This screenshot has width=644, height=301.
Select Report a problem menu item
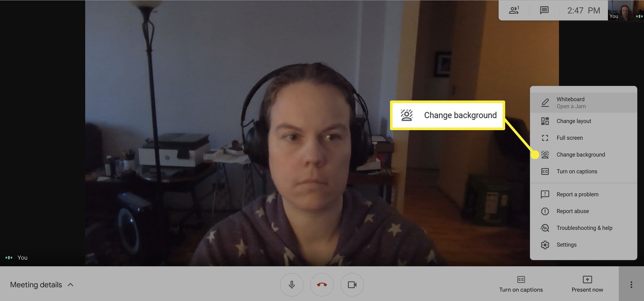coord(578,194)
